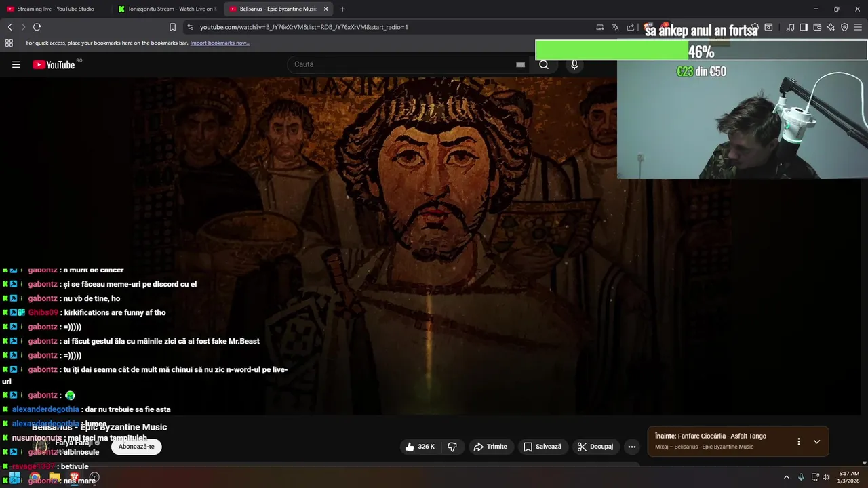The height and width of the screenshot is (488, 868).
Task: Create a clip using Decupaj
Action: tap(595, 447)
